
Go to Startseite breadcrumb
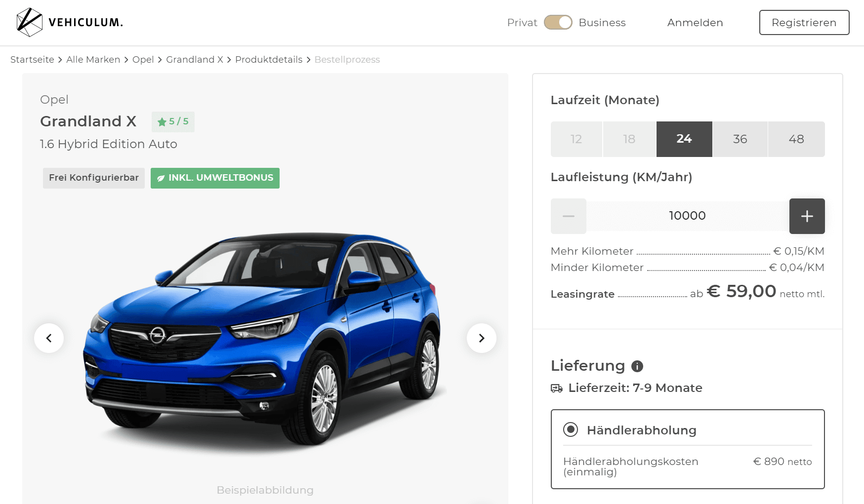coord(32,60)
